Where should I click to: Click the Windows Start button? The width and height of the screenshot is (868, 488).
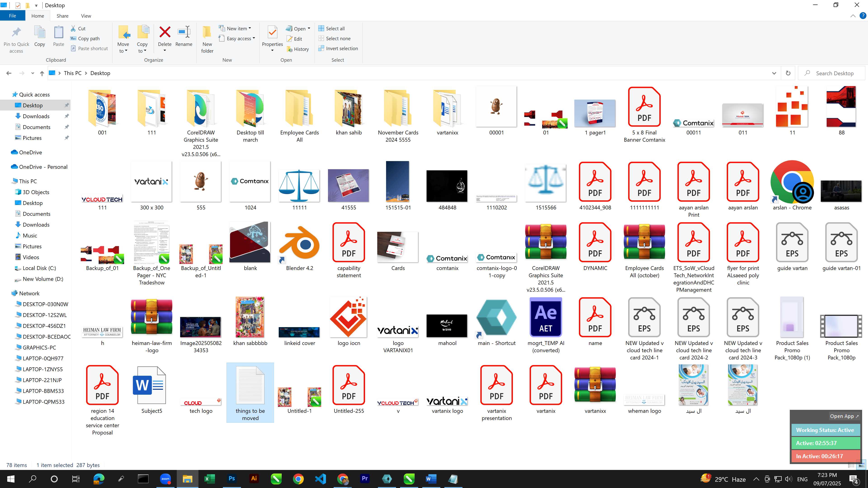(x=10, y=479)
